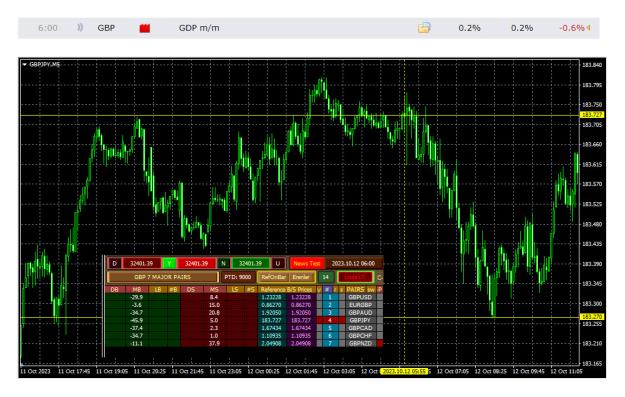Screen dimensions: 625x397
Task: Click the blue number 2 cell for EURGBP
Action: point(330,305)
